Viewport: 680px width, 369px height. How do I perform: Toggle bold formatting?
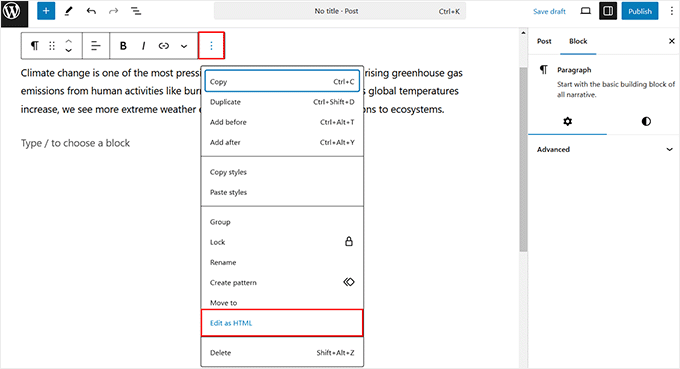click(x=123, y=46)
